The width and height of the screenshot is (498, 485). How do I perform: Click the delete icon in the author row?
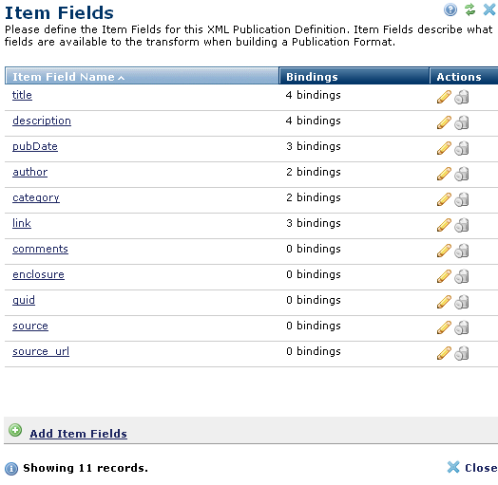(462, 174)
